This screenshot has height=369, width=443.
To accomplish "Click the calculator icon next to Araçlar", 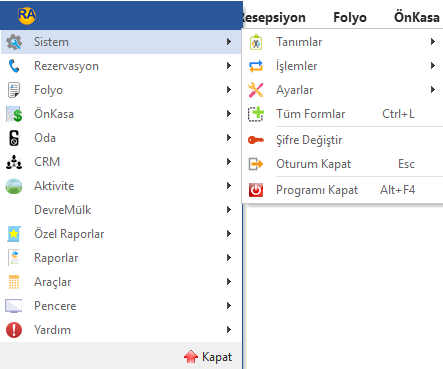I will [x=14, y=282].
